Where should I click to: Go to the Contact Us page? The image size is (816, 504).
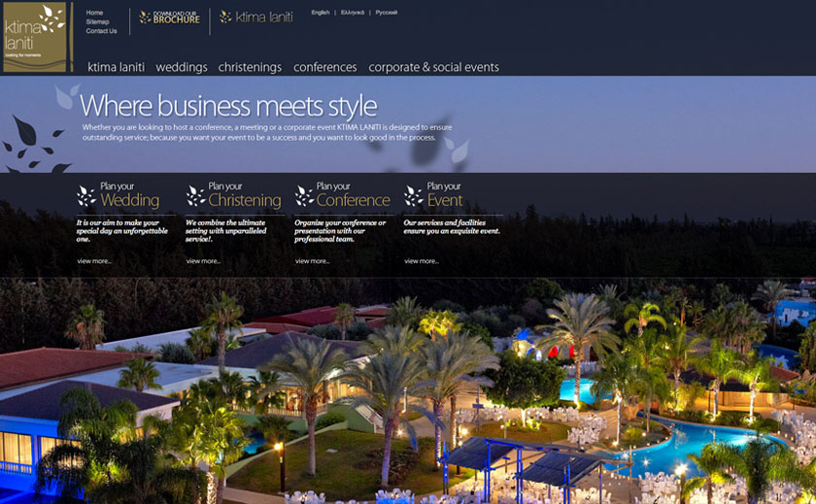(x=101, y=31)
